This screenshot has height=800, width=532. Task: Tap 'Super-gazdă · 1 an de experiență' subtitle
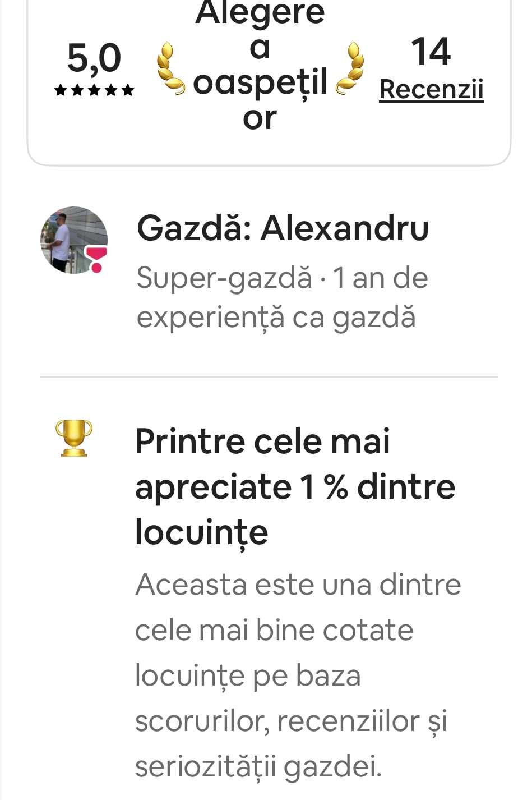click(x=282, y=297)
